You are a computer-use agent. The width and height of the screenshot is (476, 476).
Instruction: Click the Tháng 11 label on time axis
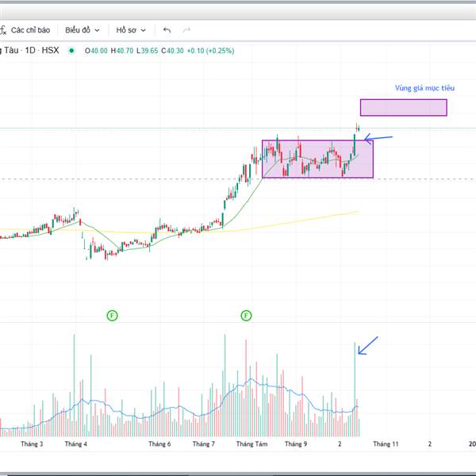click(386, 444)
